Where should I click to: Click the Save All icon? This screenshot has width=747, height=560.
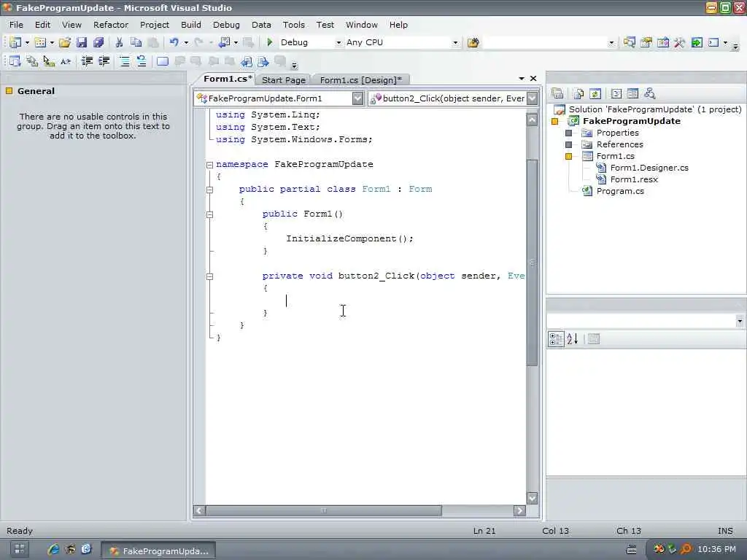pos(98,42)
